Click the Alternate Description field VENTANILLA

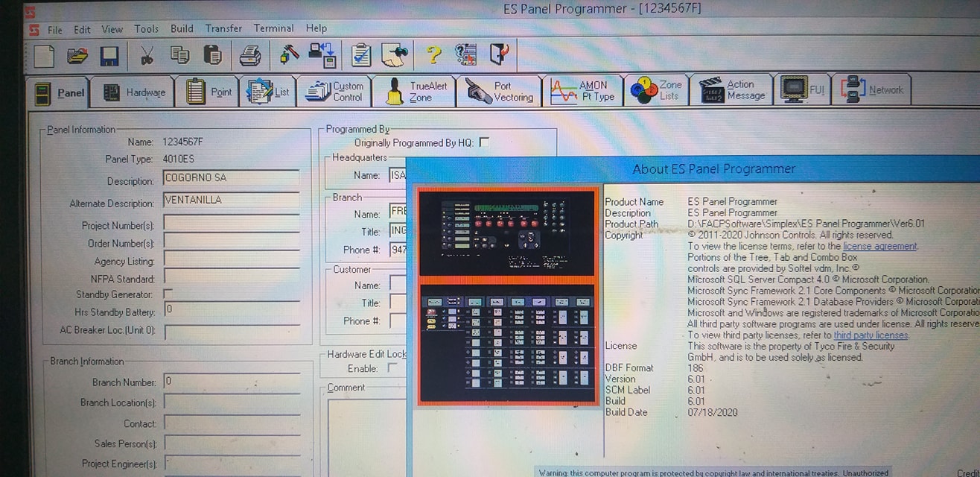point(232,200)
